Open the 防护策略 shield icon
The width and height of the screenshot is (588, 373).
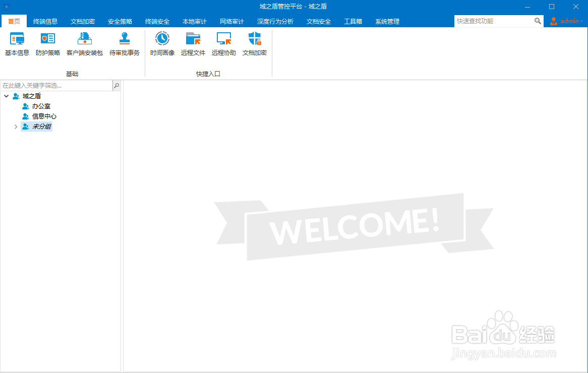[47, 39]
